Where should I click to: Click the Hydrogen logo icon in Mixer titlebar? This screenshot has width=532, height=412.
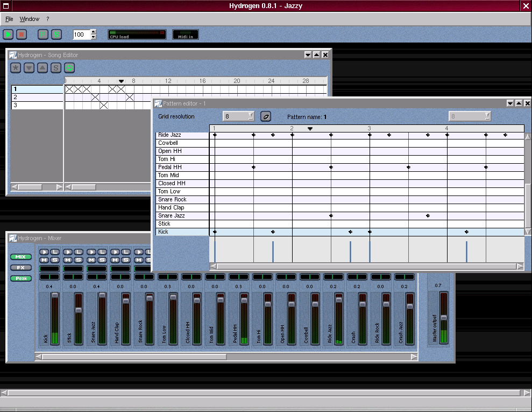(13, 238)
